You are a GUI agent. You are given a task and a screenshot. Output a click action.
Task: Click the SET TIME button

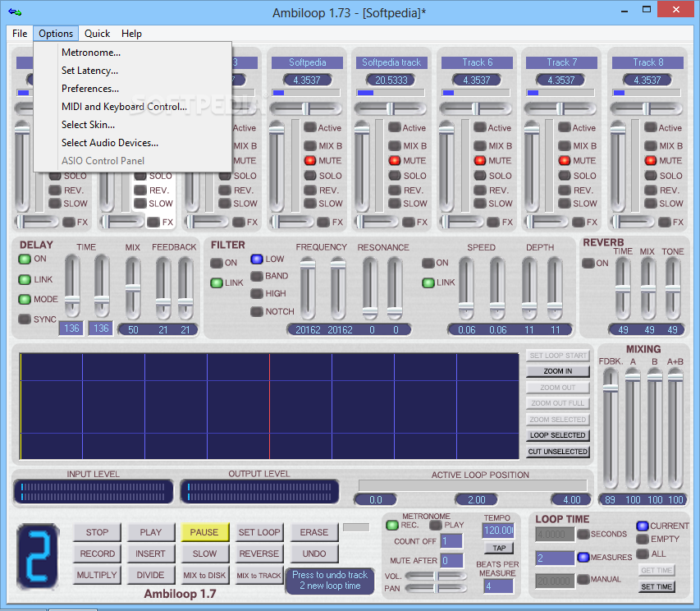(657, 586)
